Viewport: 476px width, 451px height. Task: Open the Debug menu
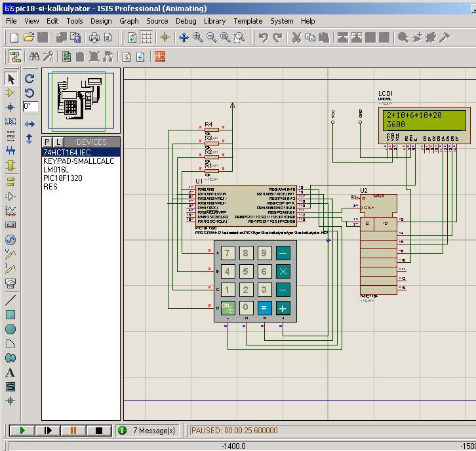pos(186,21)
